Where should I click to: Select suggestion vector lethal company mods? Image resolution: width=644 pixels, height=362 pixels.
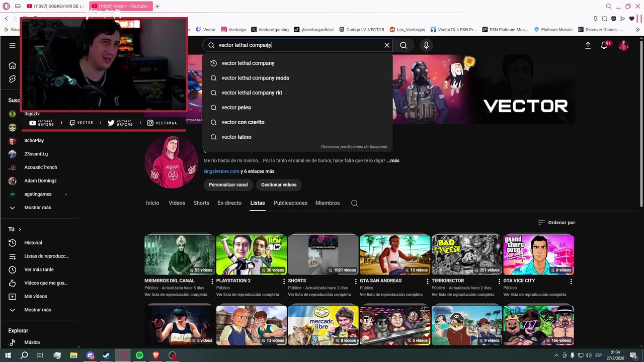point(297,78)
